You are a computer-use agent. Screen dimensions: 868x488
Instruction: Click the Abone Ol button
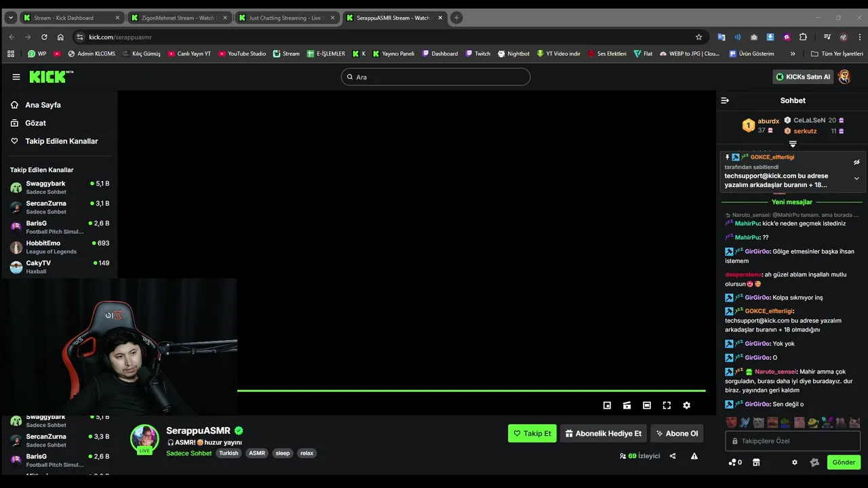[x=677, y=433]
